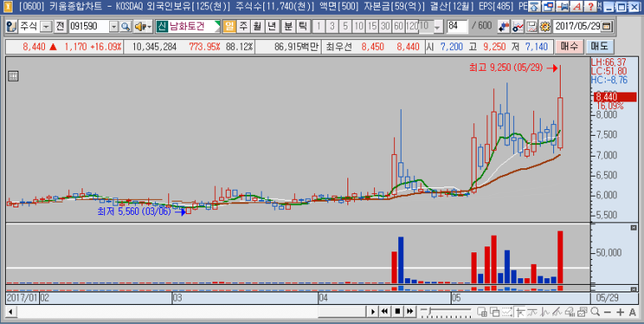Click the help question mark icon
Image resolution: width=644 pixels, height=324 pixels.
pyautogui.click(x=591, y=7)
